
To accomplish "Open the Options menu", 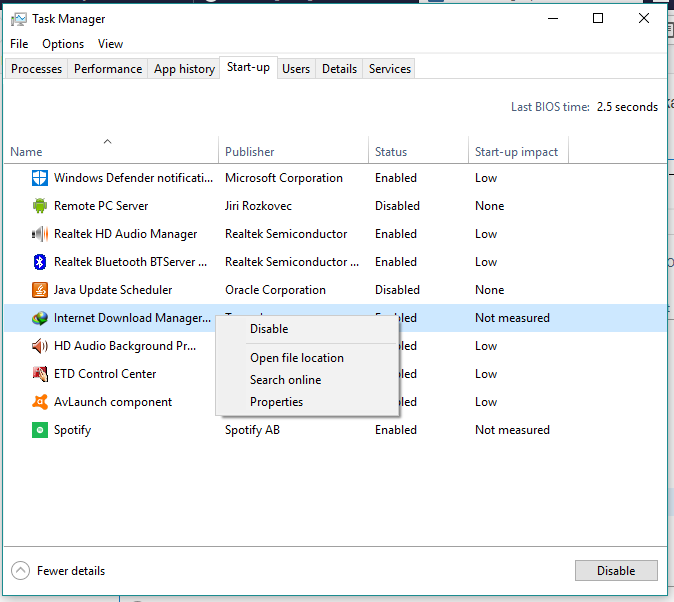I will click(63, 44).
